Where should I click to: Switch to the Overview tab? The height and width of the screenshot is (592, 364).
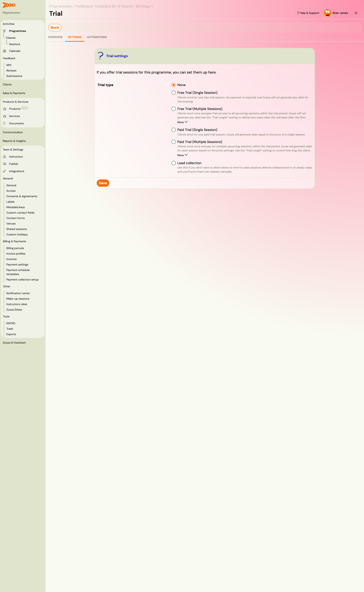[x=55, y=37]
